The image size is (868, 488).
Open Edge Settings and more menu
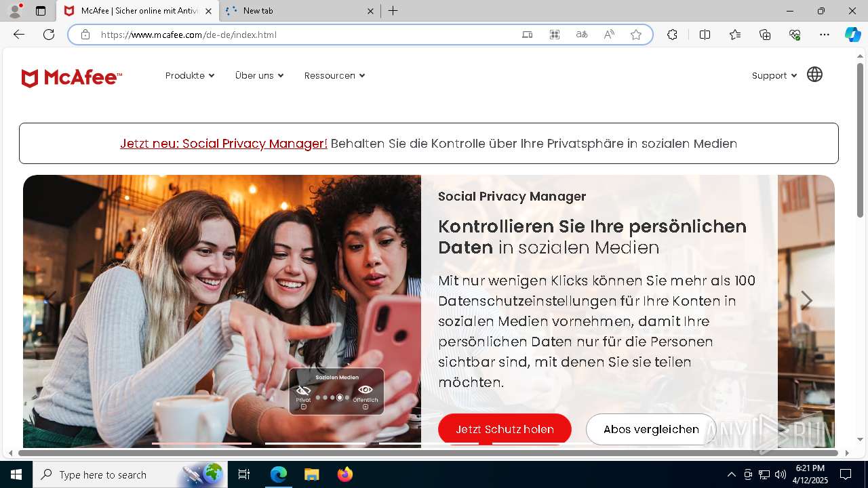click(825, 35)
